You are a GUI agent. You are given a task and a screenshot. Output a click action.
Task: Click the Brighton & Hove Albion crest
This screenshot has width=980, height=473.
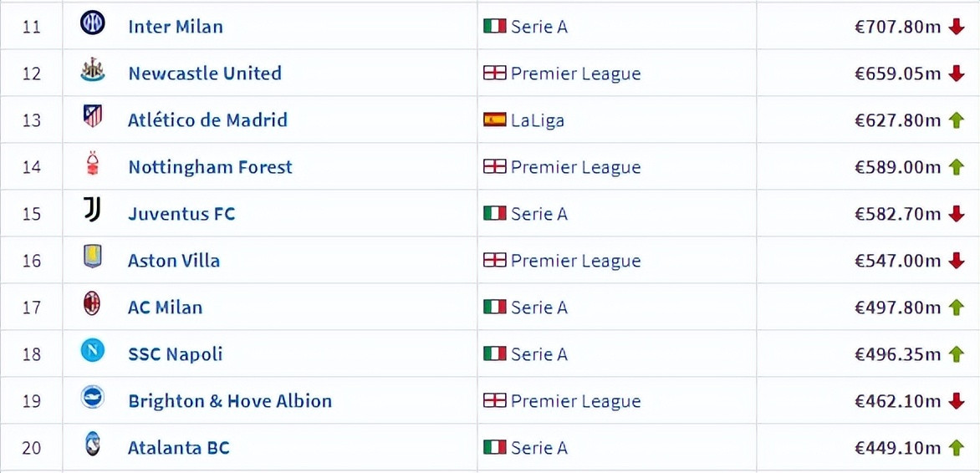tap(93, 398)
